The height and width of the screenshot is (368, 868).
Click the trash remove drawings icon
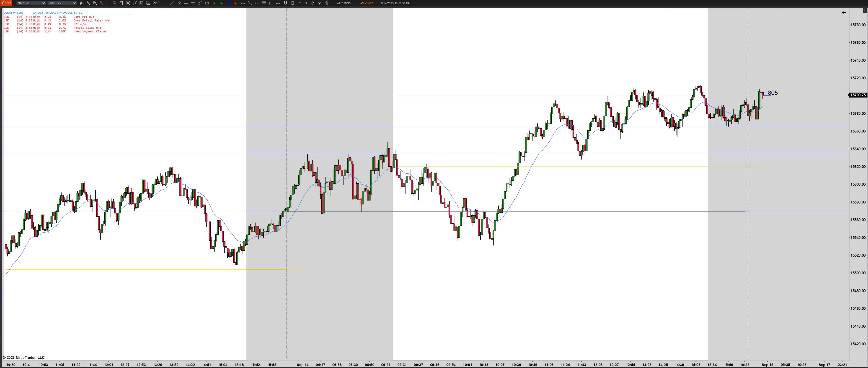click(327, 3)
